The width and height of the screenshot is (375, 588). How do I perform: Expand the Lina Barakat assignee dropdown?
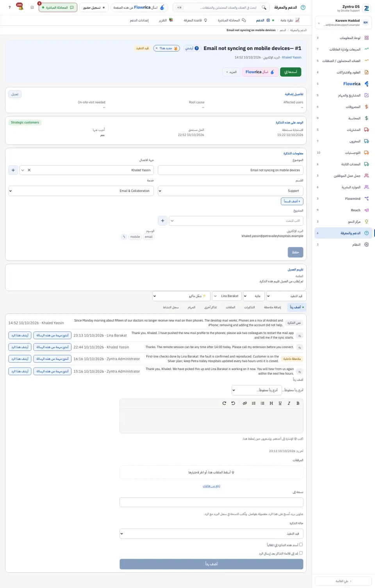[226, 296]
